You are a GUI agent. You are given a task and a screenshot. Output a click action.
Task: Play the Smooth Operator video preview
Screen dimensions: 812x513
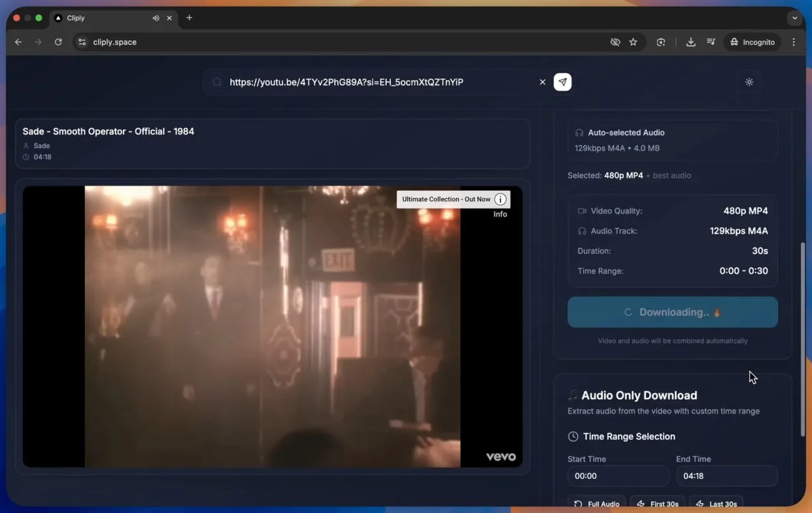[x=273, y=326]
